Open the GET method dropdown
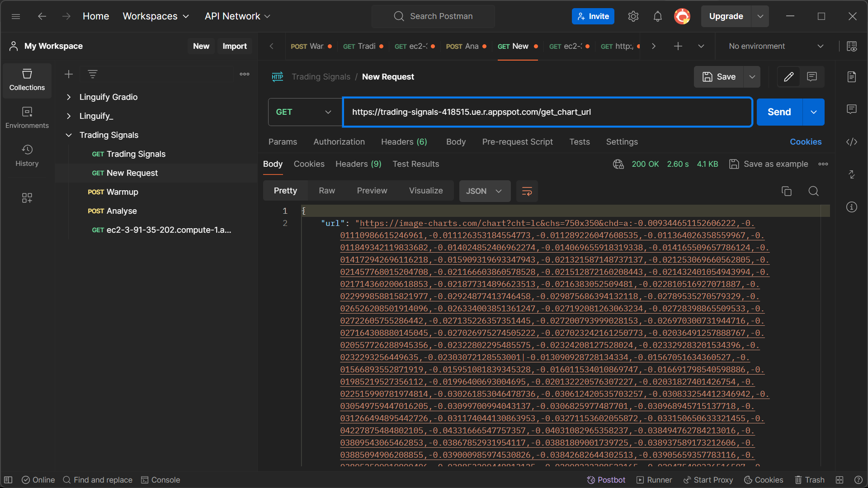Screen dimensions: 868x488 coord(304,112)
